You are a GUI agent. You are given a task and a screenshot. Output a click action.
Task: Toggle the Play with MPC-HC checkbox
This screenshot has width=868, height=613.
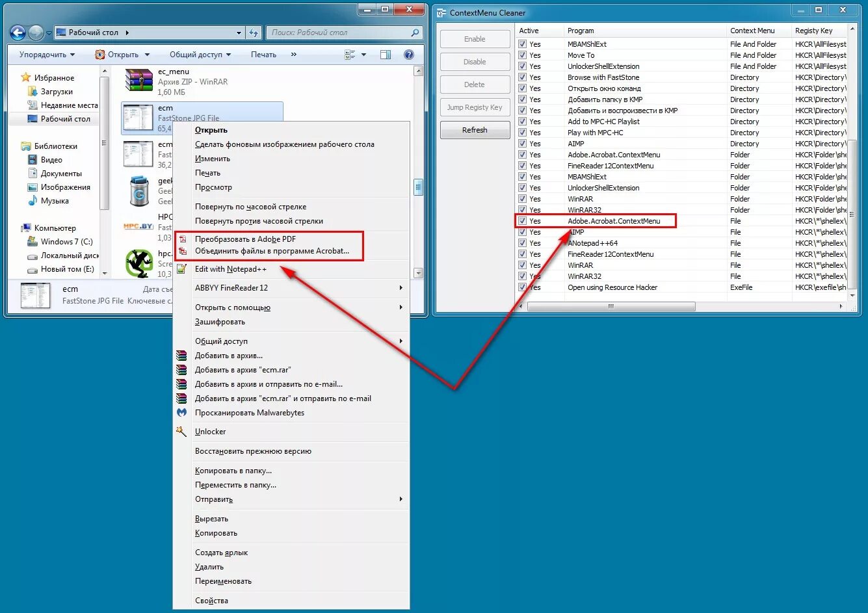522,133
